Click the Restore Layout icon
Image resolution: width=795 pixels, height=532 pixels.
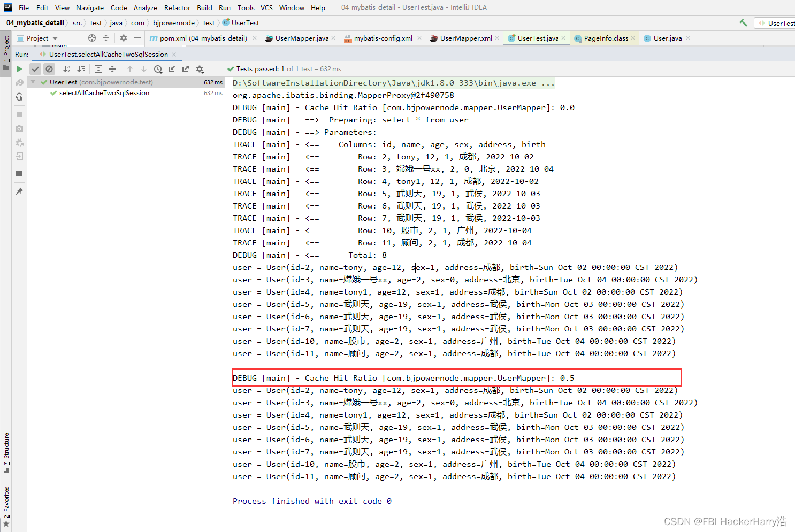[19, 174]
